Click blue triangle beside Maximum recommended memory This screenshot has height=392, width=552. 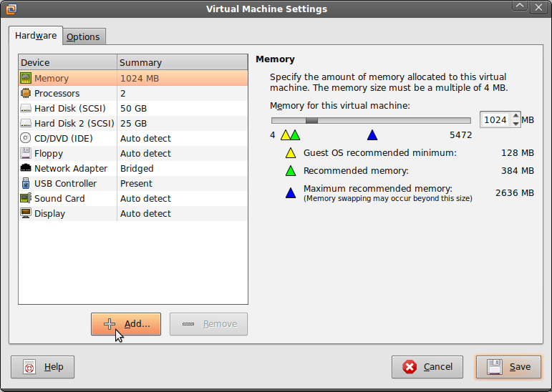coord(291,193)
